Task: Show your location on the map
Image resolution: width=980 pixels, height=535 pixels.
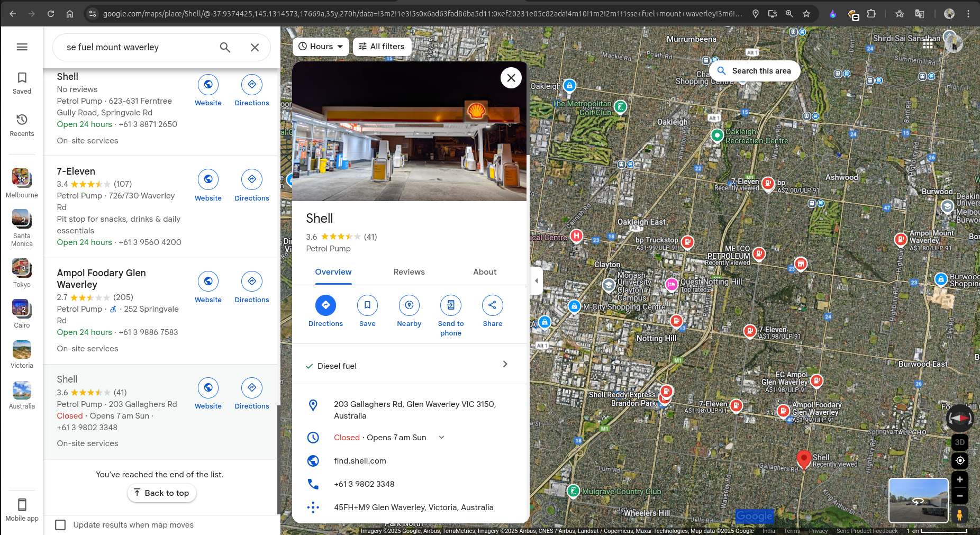Action: coord(960,461)
